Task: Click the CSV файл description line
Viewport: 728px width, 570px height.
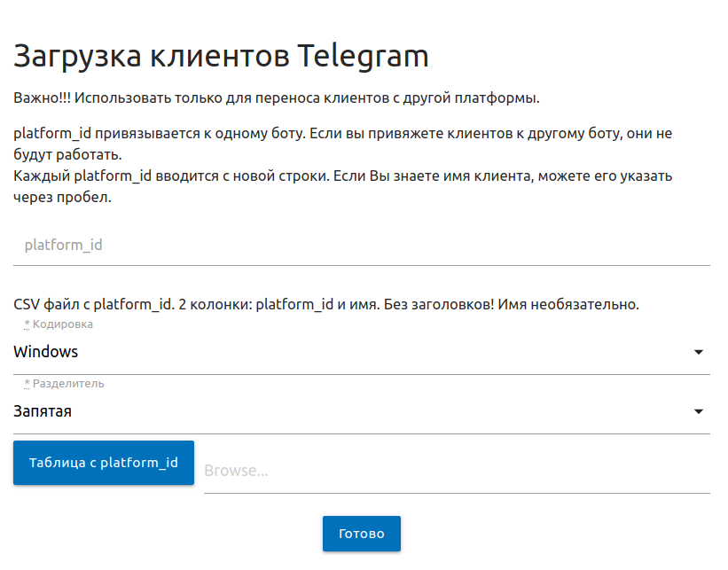Action: [x=326, y=304]
